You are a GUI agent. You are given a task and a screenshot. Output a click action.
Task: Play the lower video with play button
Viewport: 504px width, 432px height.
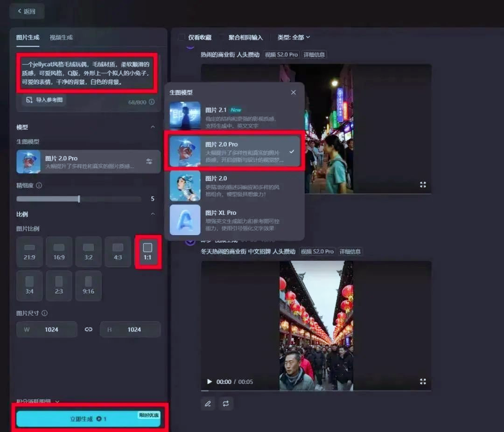(x=209, y=382)
